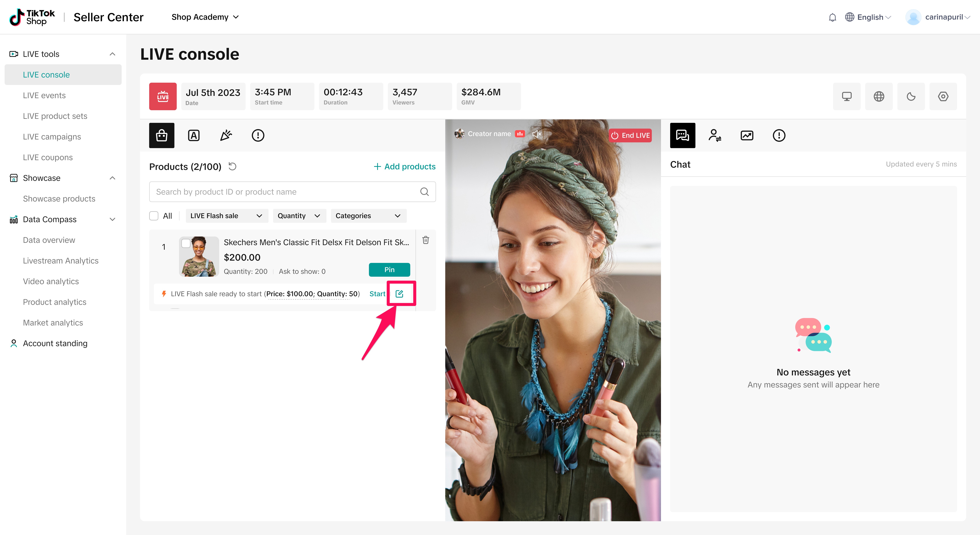The width and height of the screenshot is (980, 535).
Task: Unmute the livestream speaker icon
Action: (x=536, y=134)
